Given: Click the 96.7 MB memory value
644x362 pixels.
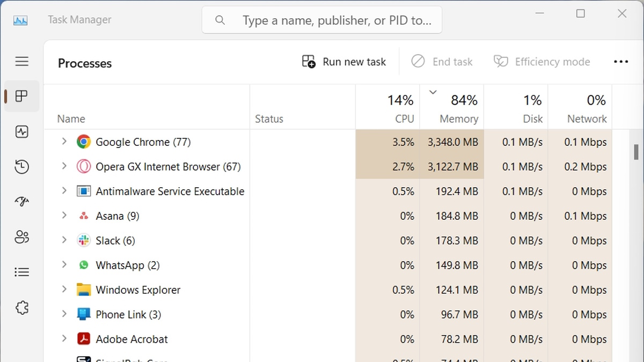Looking at the screenshot, I should (x=459, y=314).
